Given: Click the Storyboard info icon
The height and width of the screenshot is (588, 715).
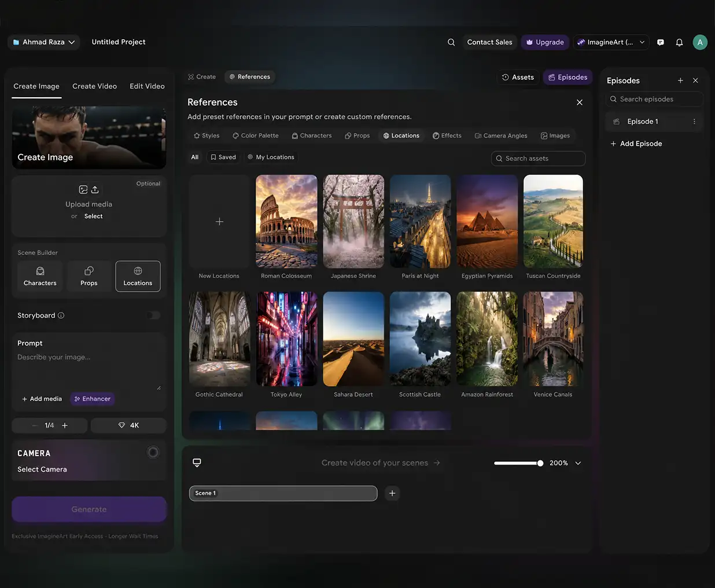Looking at the screenshot, I should pyautogui.click(x=61, y=315).
